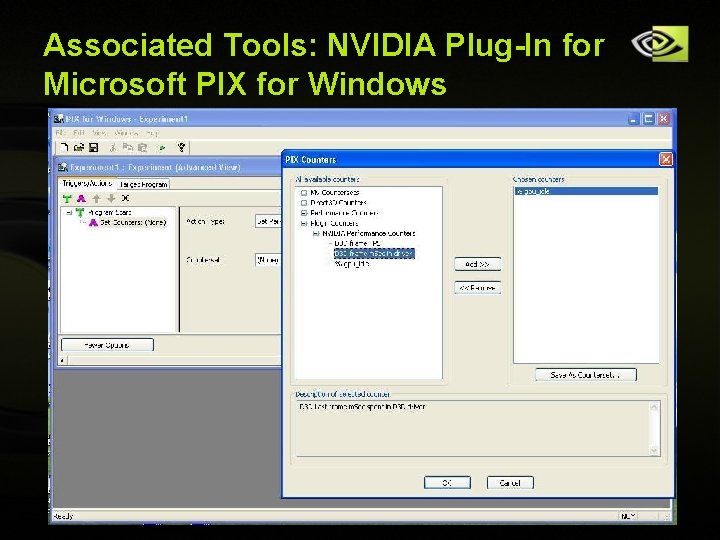Click the experiment pane left scroll arrow
The height and width of the screenshot is (540, 720).
pyautogui.click(x=62, y=360)
